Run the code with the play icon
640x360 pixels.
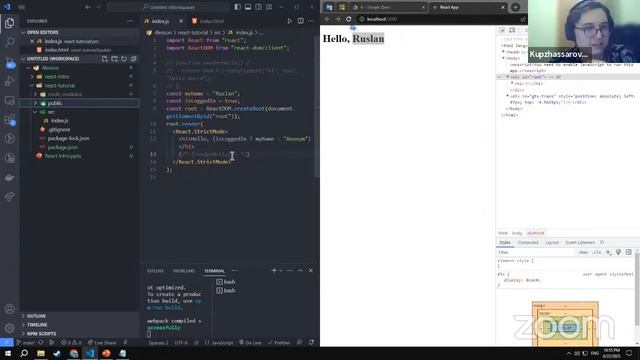point(289,21)
